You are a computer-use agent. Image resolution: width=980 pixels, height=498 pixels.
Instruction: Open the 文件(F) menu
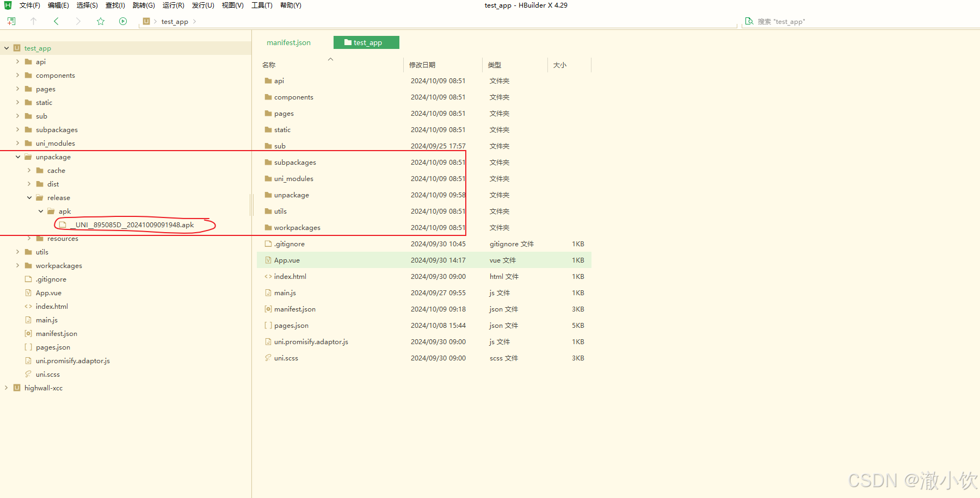pyautogui.click(x=30, y=5)
